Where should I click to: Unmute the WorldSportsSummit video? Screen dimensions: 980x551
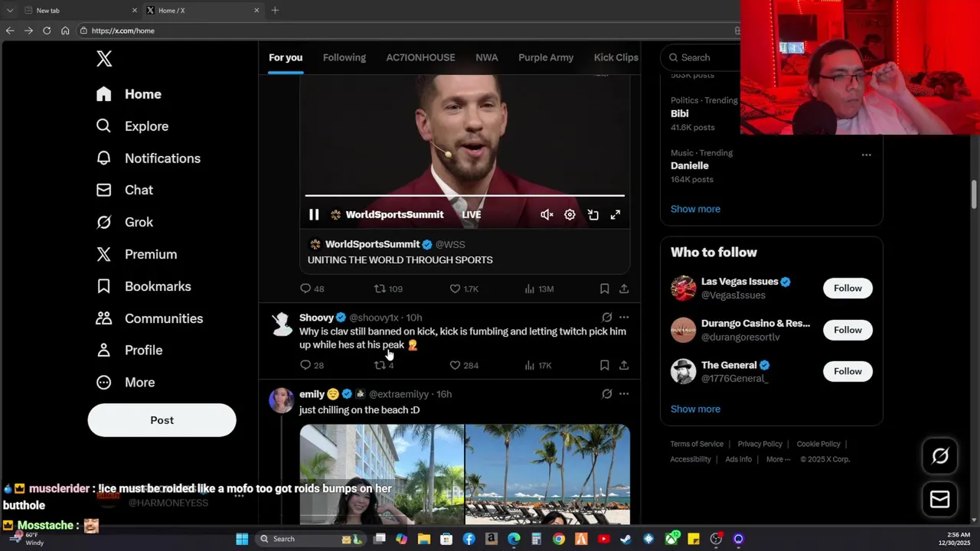(x=547, y=215)
